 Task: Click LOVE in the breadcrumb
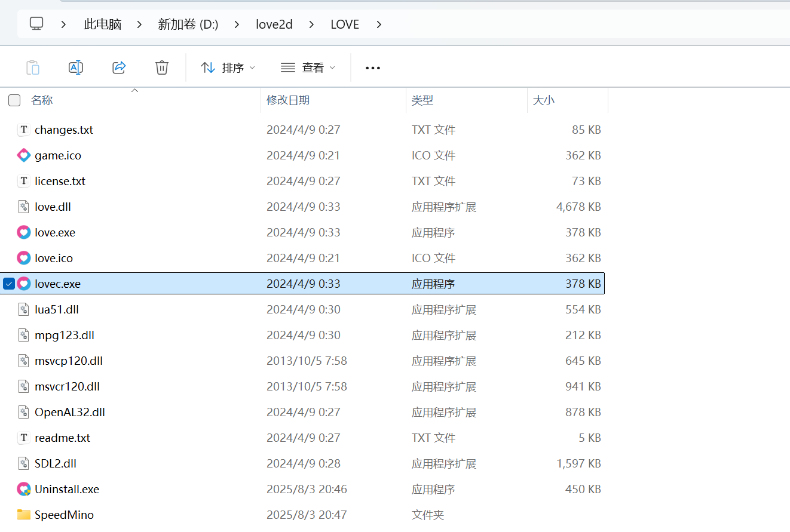[345, 24]
